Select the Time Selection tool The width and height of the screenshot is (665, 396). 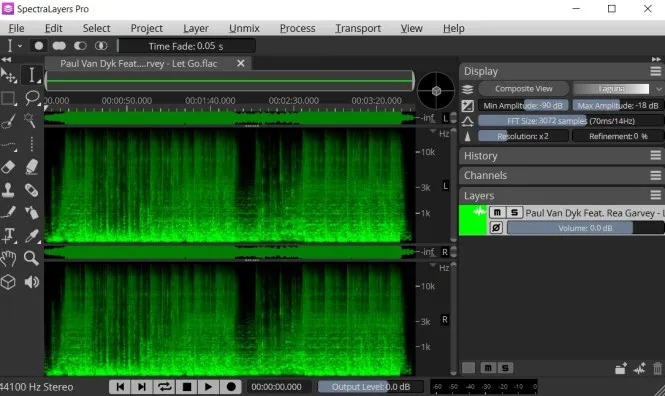[x=31, y=75]
